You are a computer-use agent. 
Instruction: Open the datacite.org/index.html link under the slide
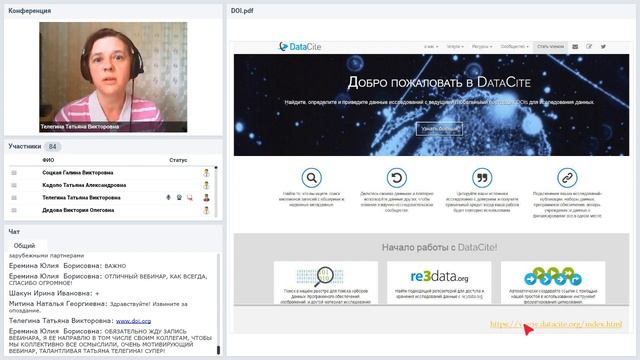556,324
